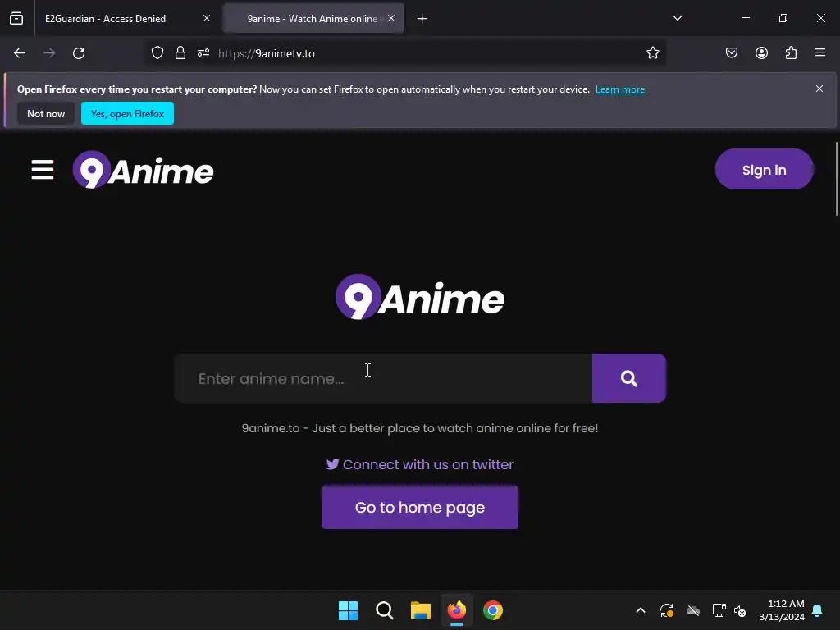The image size is (840, 630).
Task: Open the muted volume tray icon
Action: tap(740, 610)
